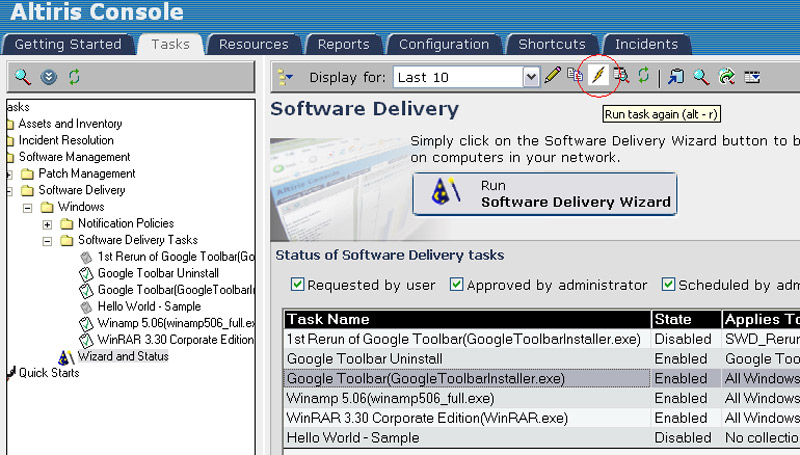
Task: Click the Software Delivery banner image
Action: click(339, 190)
